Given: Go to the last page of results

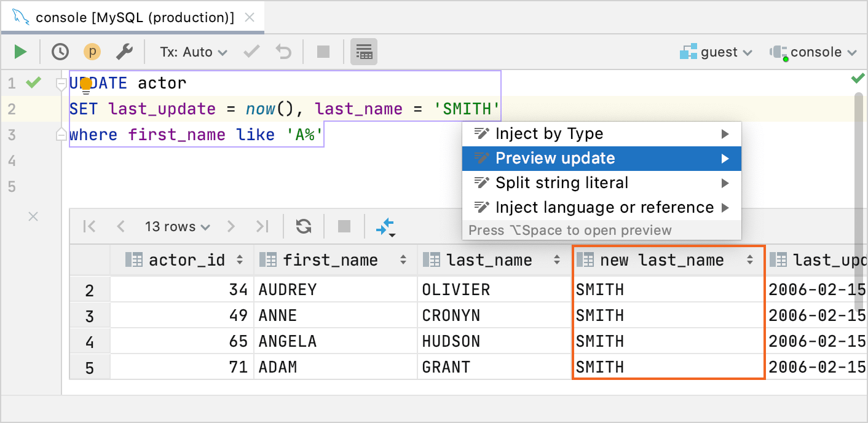Looking at the screenshot, I should (x=262, y=227).
